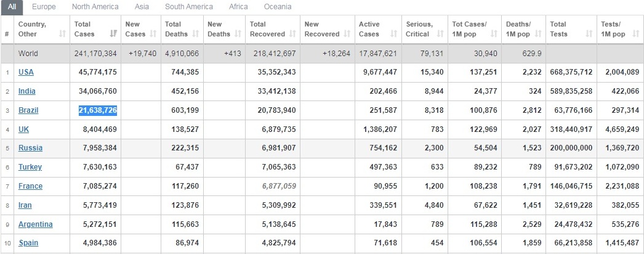
Task: Select the Asia tab
Action: 142,7
